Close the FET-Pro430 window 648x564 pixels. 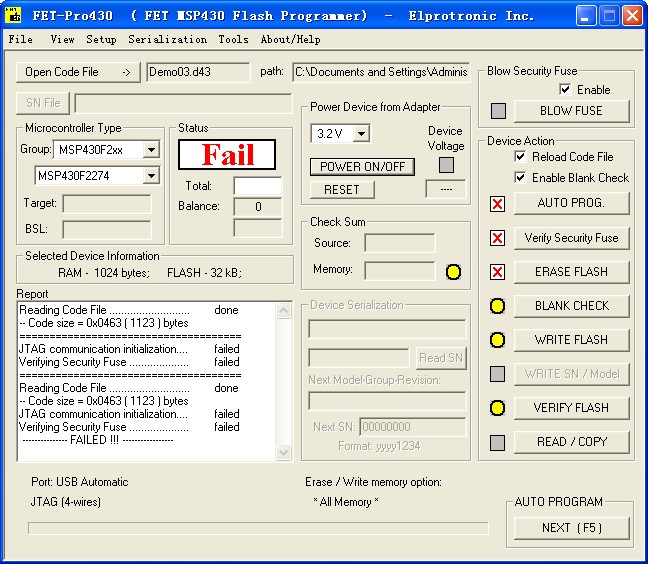pos(632,16)
